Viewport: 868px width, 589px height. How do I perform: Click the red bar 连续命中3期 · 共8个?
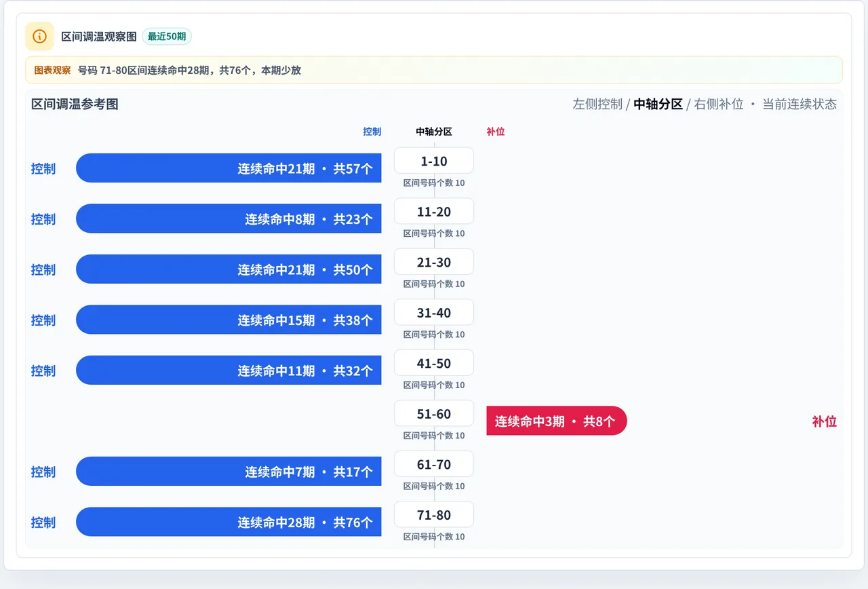tap(557, 421)
